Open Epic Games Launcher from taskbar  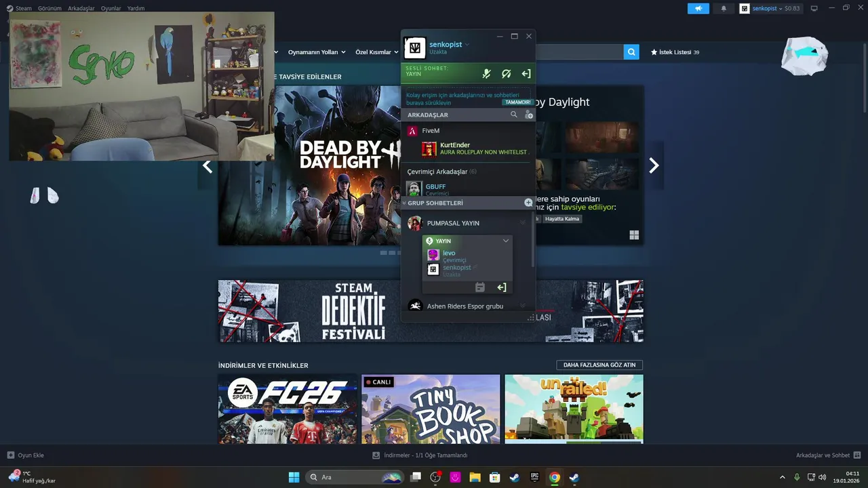click(534, 477)
